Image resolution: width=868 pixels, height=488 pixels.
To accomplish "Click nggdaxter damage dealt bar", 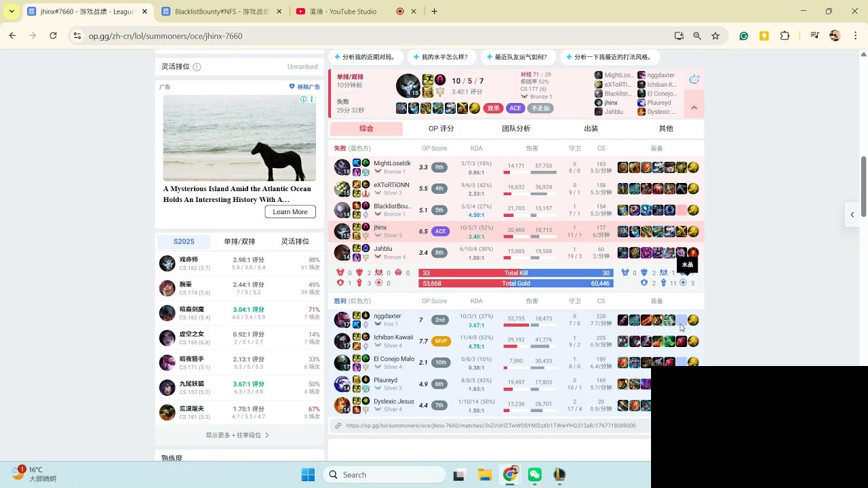I will [516, 325].
